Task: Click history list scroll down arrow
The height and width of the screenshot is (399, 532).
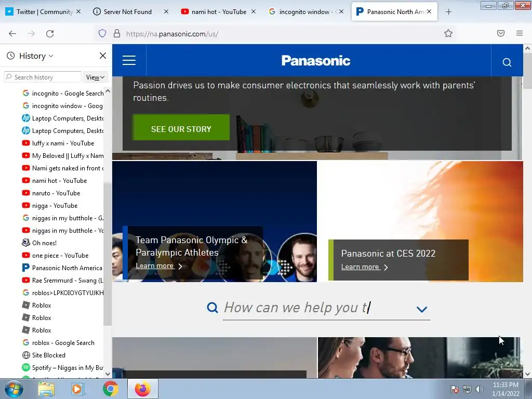Action: (x=108, y=374)
